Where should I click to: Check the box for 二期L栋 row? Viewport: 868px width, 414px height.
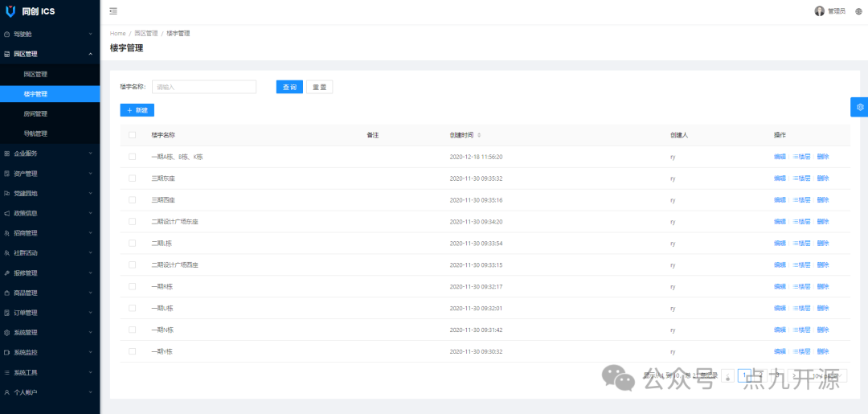click(x=133, y=243)
